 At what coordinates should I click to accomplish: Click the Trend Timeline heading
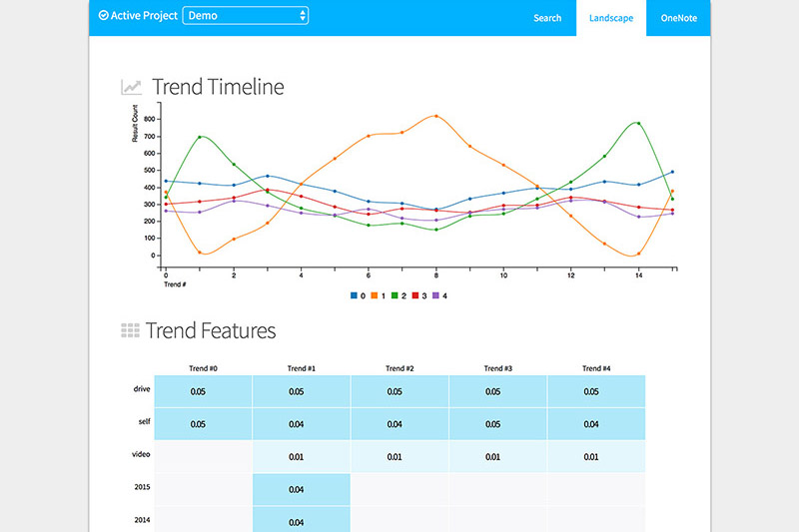pos(218,87)
